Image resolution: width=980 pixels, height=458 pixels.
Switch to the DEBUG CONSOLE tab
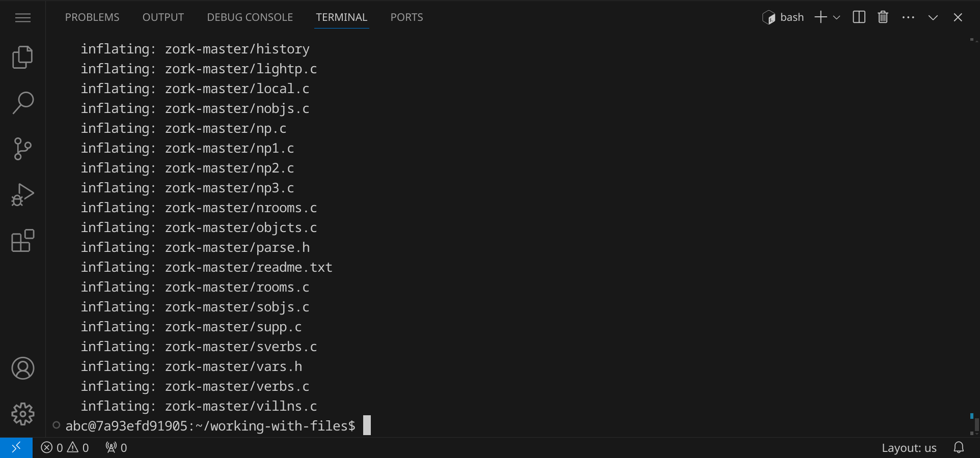click(x=250, y=17)
